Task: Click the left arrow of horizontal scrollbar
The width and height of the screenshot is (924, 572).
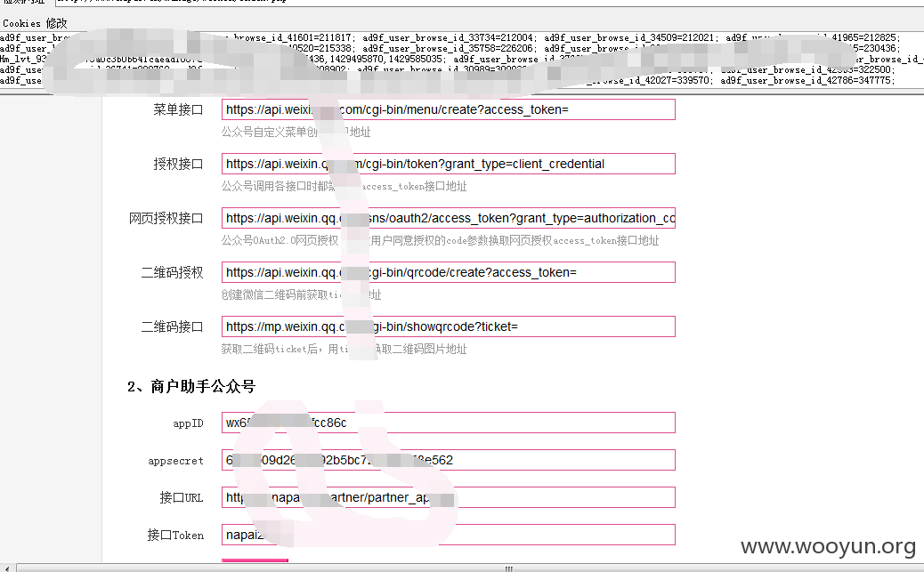Action: [x=6, y=568]
